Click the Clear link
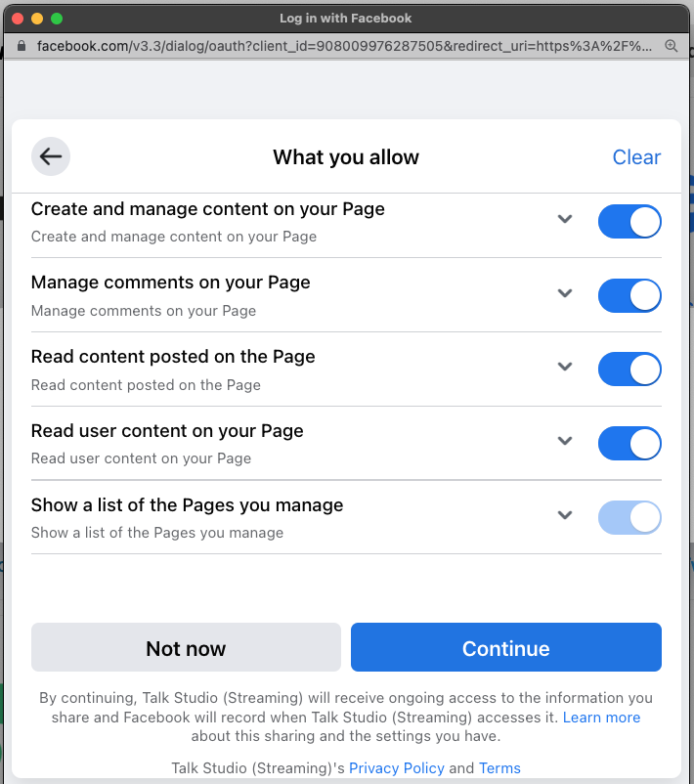The height and width of the screenshot is (784, 694). pyautogui.click(x=636, y=157)
